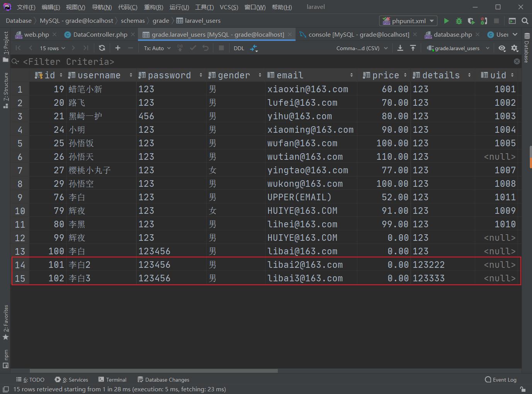Open the 6: TODO tool window
This screenshot has width=532, height=394.
coord(30,380)
